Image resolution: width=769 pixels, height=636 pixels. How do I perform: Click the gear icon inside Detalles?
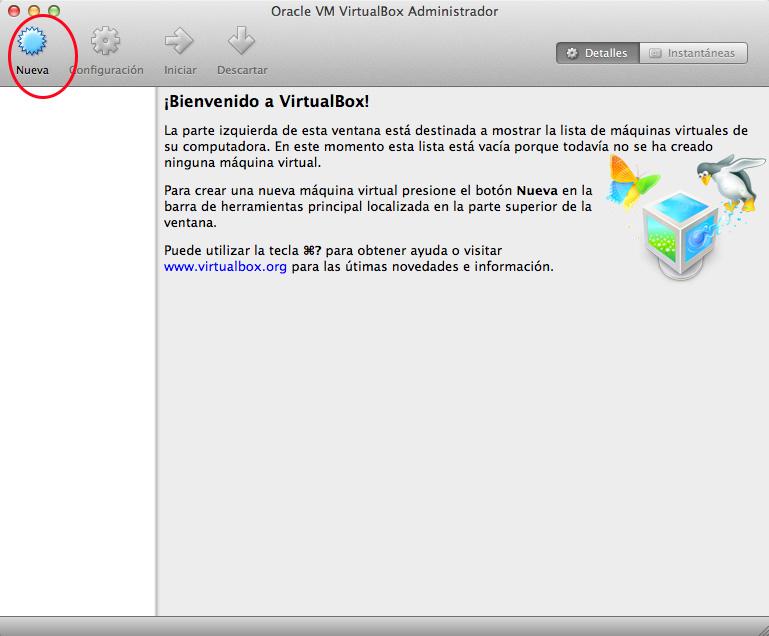coord(572,53)
